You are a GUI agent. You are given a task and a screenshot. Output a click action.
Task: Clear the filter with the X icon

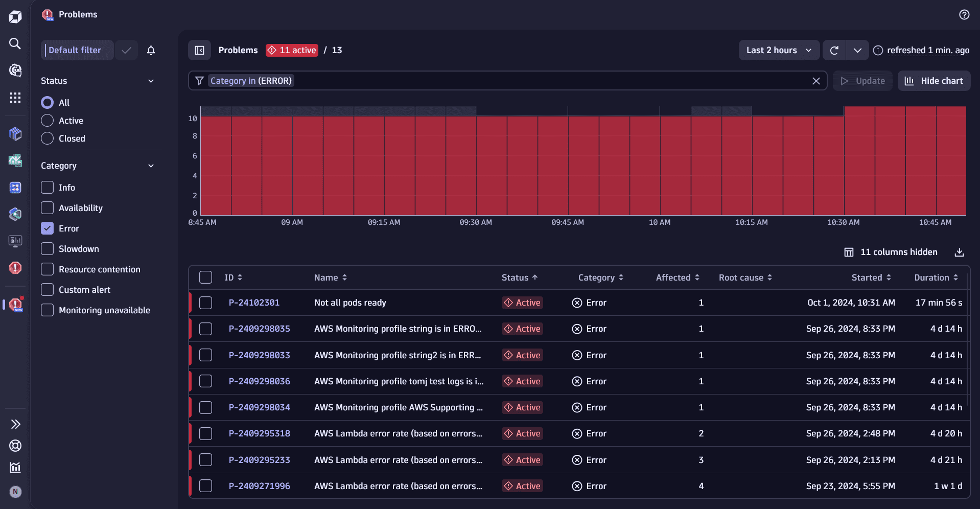pyautogui.click(x=816, y=81)
